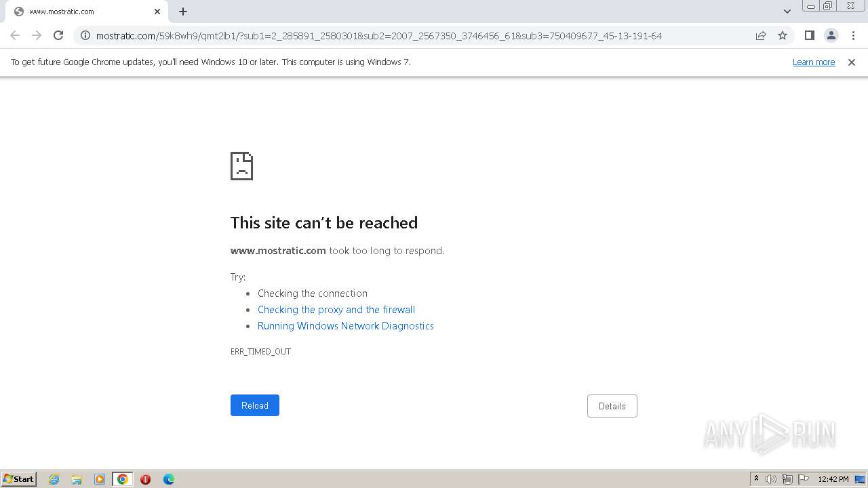Open the Action Center flag icon
This screenshot has width=868, height=488.
[x=804, y=479]
